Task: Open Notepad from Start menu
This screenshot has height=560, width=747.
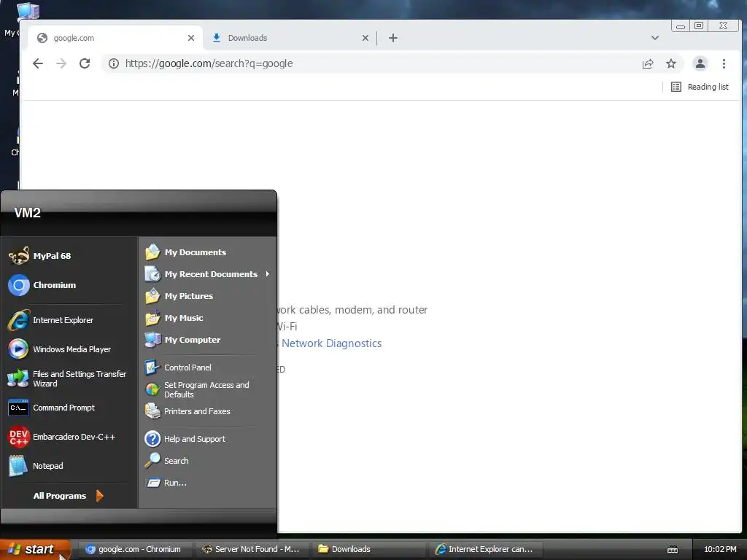Action: click(x=36, y=466)
